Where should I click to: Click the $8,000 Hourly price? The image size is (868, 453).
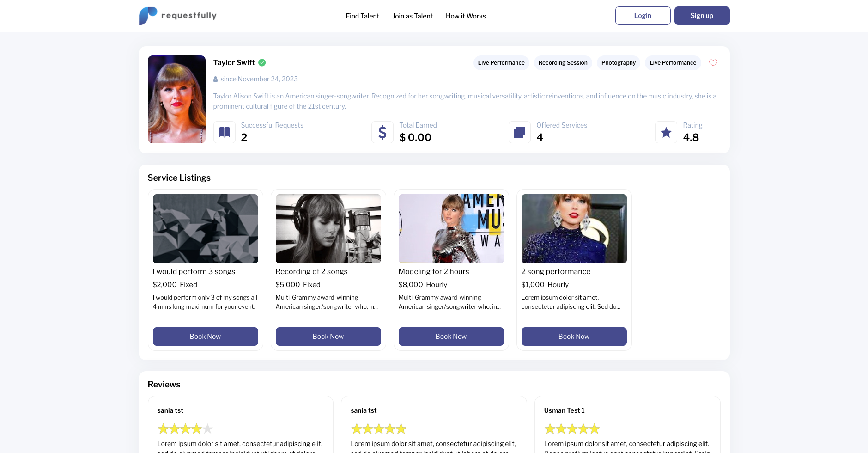[423, 285]
